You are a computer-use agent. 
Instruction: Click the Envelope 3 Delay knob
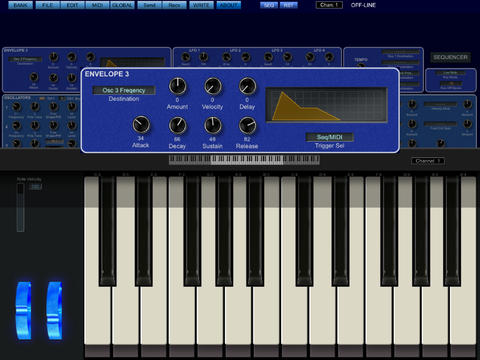point(247,86)
